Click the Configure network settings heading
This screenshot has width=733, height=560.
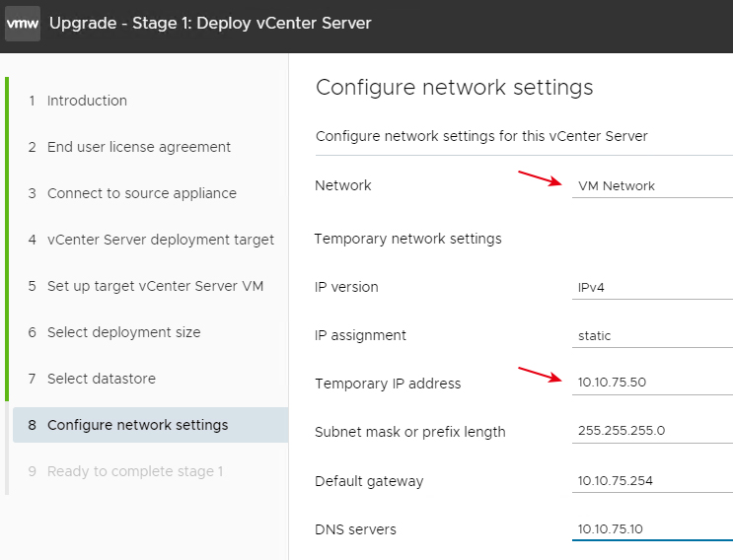point(455,88)
